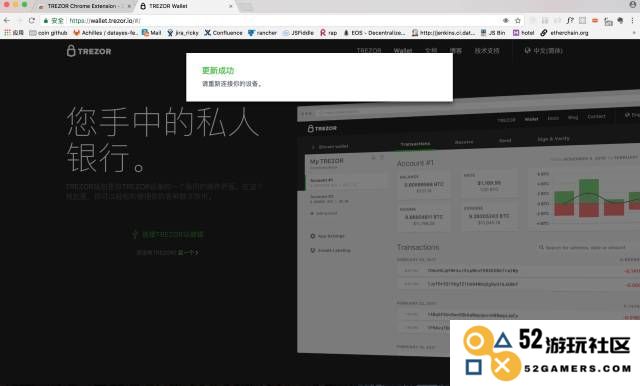Open a new browser tab
The height and width of the screenshot is (386, 640).
246,6
